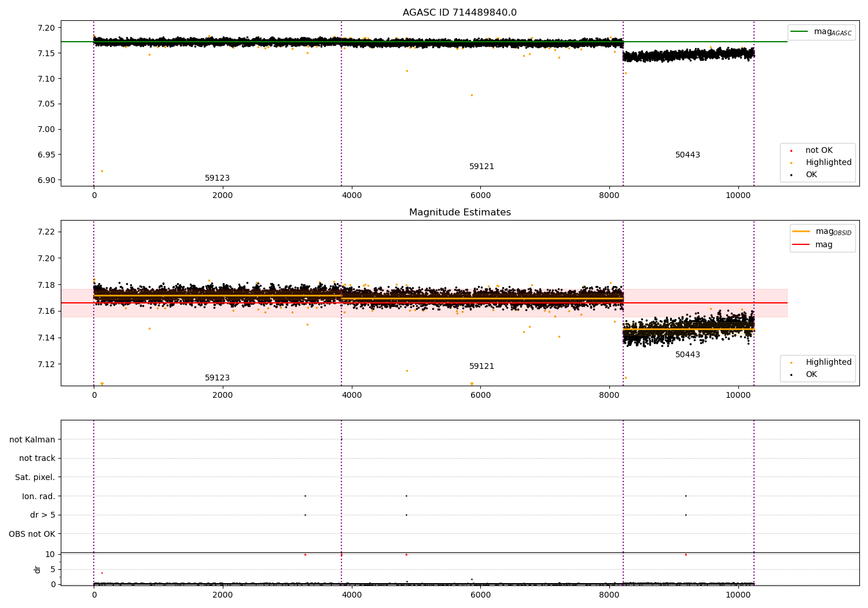Click the 59123 label in the top plot
The width and height of the screenshot is (868, 608).
[217, 178]
